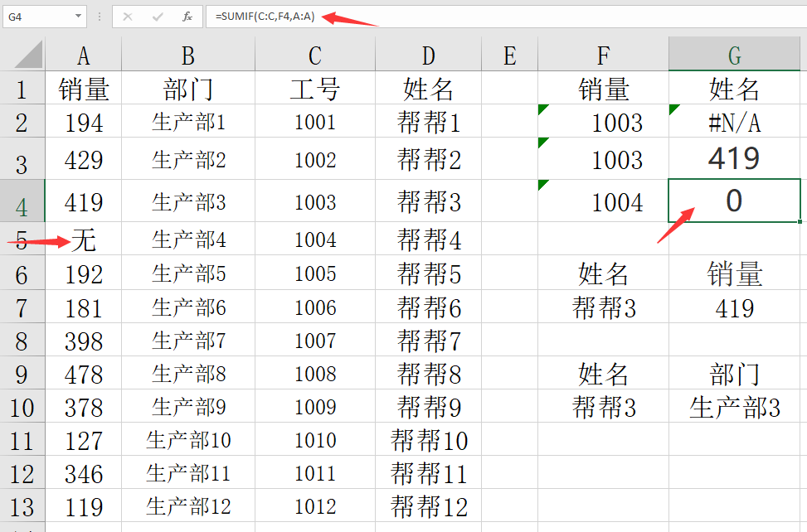Select column B header
Screen dimensions: 807x532
[188, 55]
